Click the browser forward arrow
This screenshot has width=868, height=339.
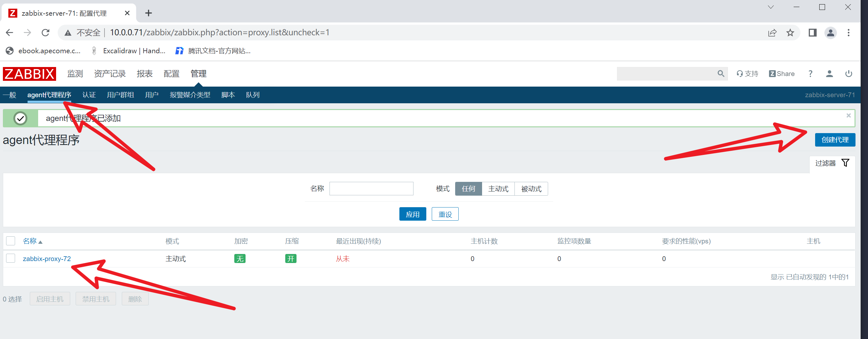coord(27,32)
